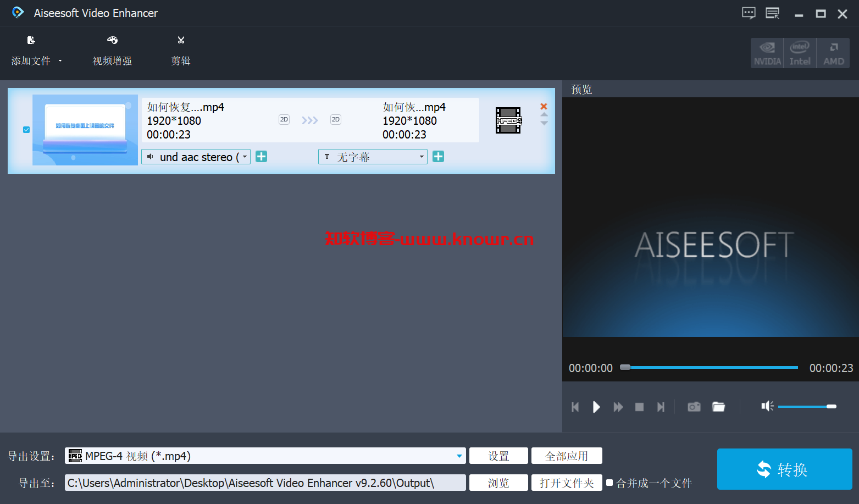859x504 pixels.
Task: Click the Aiseesoft app logo icon
Action: pyautogui.click(x=18, y=13)
